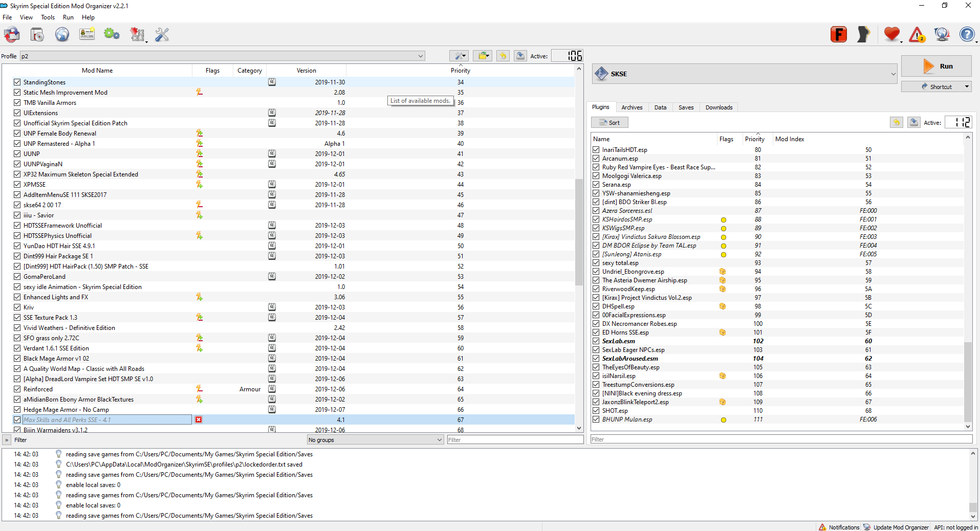Click the puzzle-piece Tools plugin icon
The height and width of the screenshot is (531, 980).
[x=137, y=34]
